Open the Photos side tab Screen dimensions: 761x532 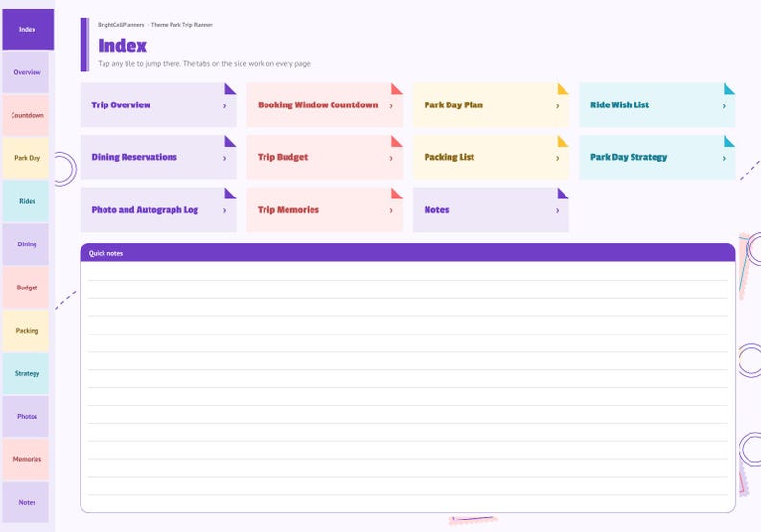26,416
